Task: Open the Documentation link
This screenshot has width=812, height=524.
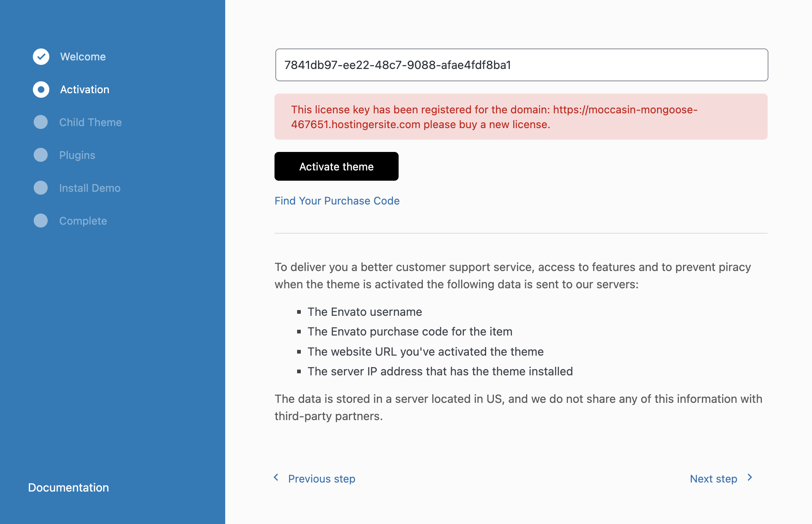Action: tap(69, 487)
